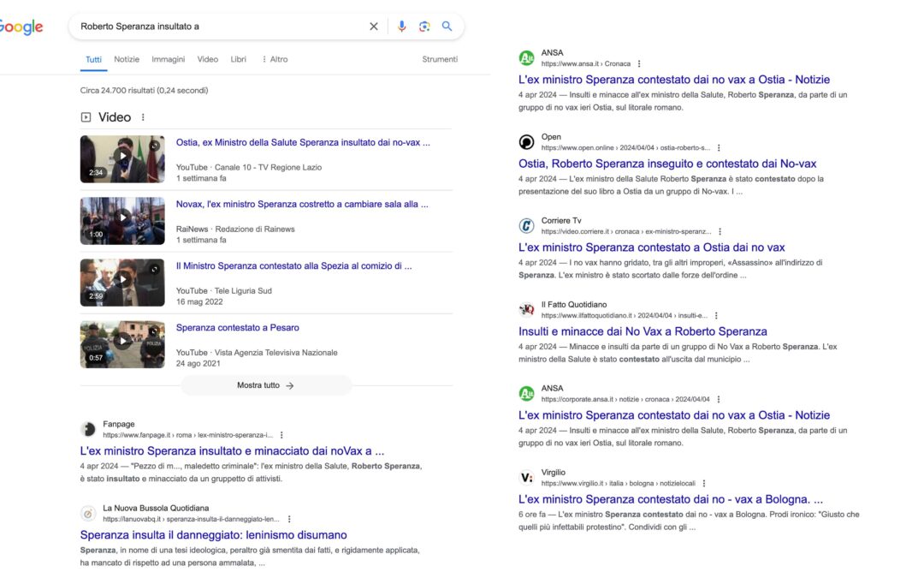Play the Tele Liguria Sud video thumbnail
Image resolution: width=924 pixels, height=578 pixels.
tap(122, 283)
